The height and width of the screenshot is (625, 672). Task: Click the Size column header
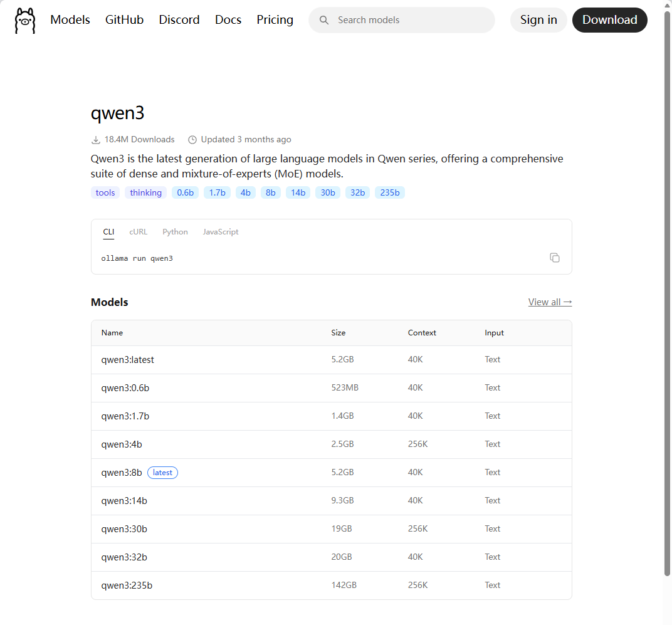click(x=338, y=333)
